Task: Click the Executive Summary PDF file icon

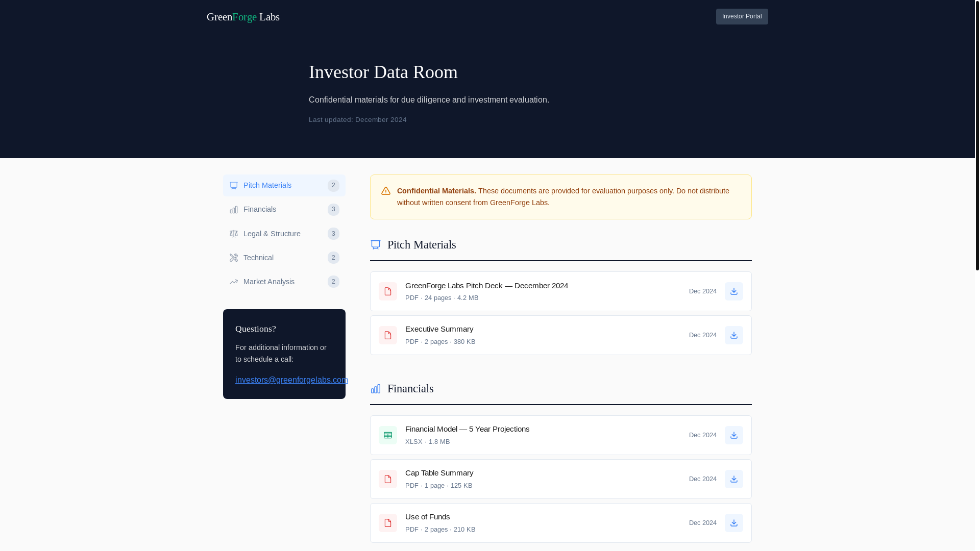Action: 388,335
